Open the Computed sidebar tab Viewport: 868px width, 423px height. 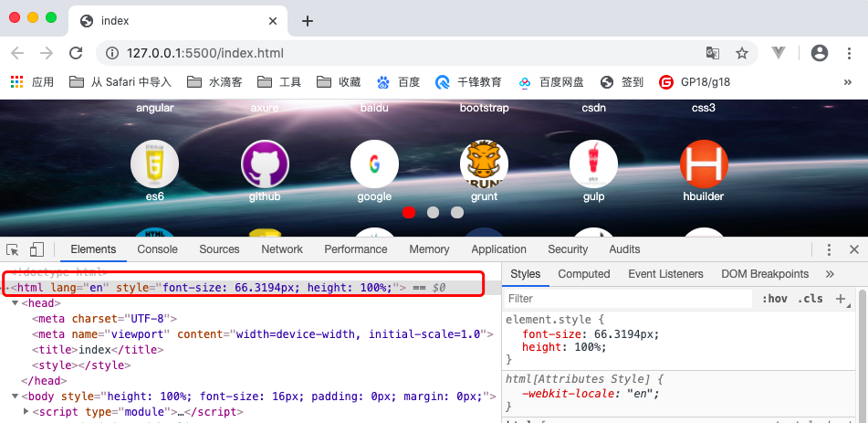[584, 274]
